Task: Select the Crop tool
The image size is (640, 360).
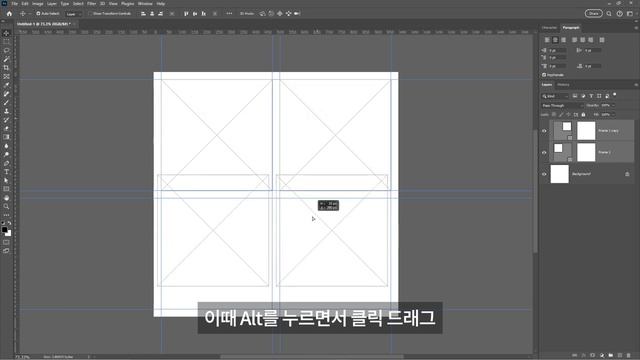Action: click(6, 68)
